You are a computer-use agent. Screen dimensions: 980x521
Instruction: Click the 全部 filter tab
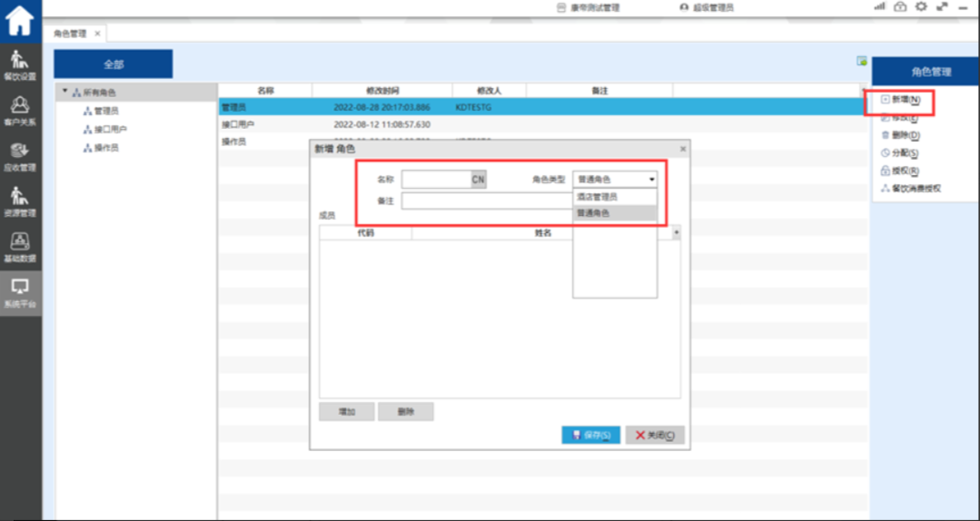[113, 64]
